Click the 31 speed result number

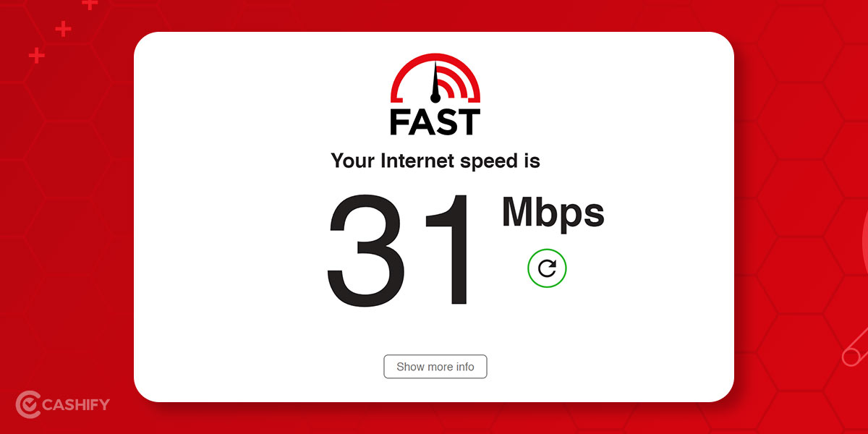pos(401,251)
